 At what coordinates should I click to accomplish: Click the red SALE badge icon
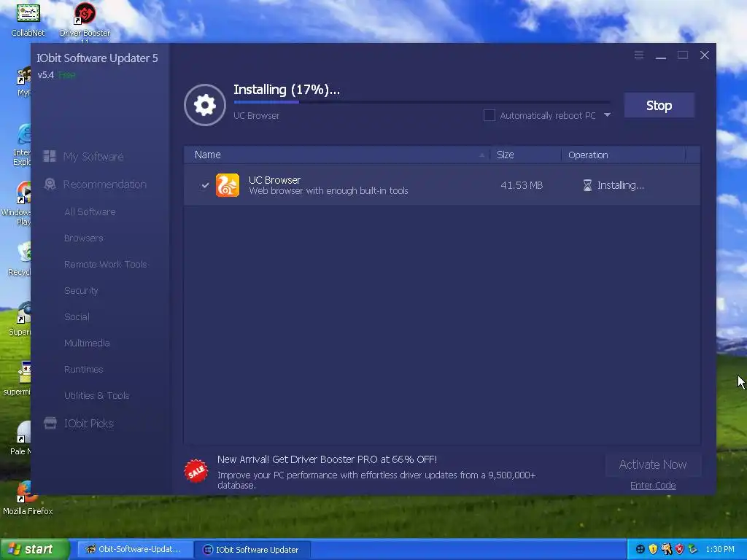[196, 471]
